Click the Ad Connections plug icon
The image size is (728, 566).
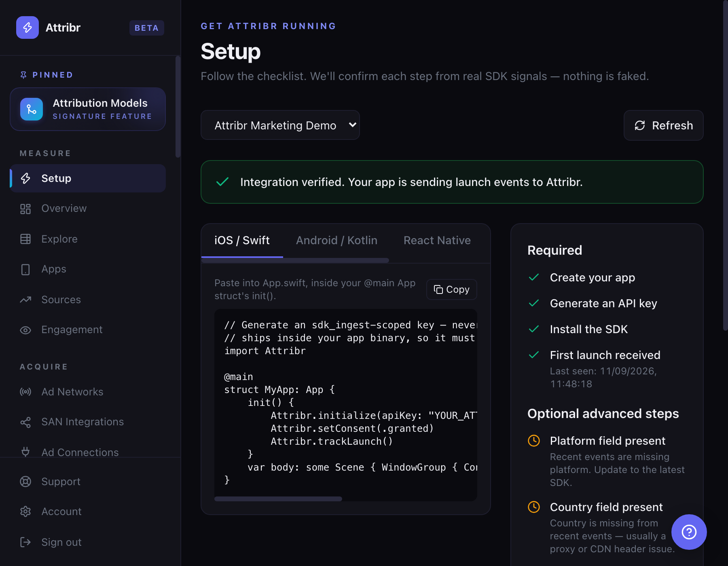pyautogui.click(x=25, y=452)
